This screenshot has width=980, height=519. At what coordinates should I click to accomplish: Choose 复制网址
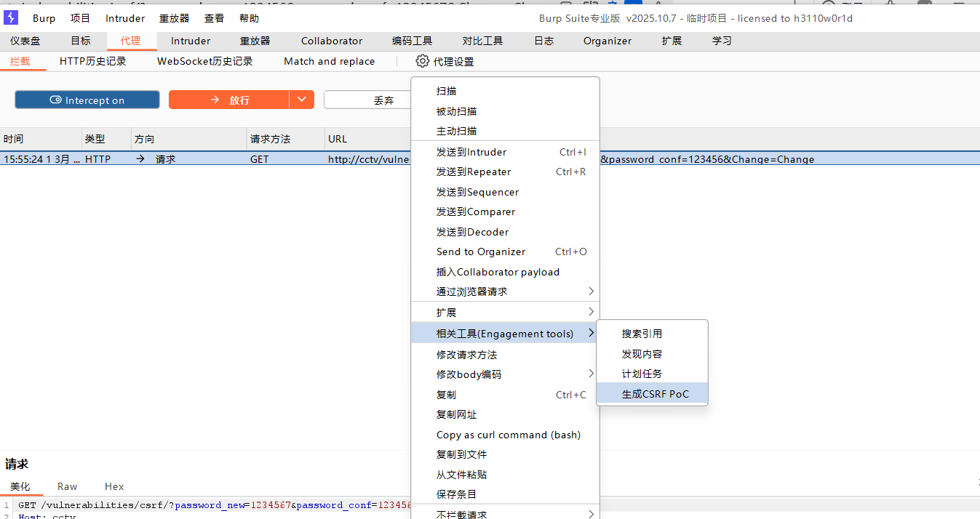505,414
